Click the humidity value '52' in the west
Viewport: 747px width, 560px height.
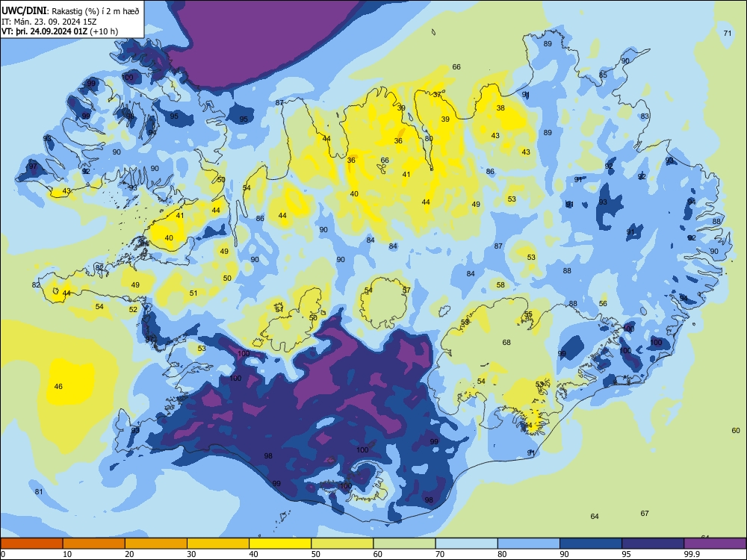[133, 310]
